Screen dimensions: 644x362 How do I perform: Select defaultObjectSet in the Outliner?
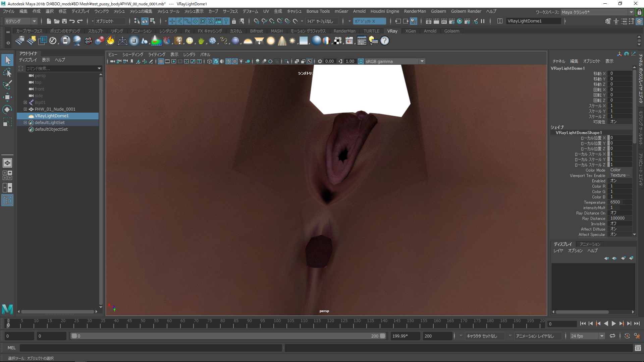coord(51,129)
